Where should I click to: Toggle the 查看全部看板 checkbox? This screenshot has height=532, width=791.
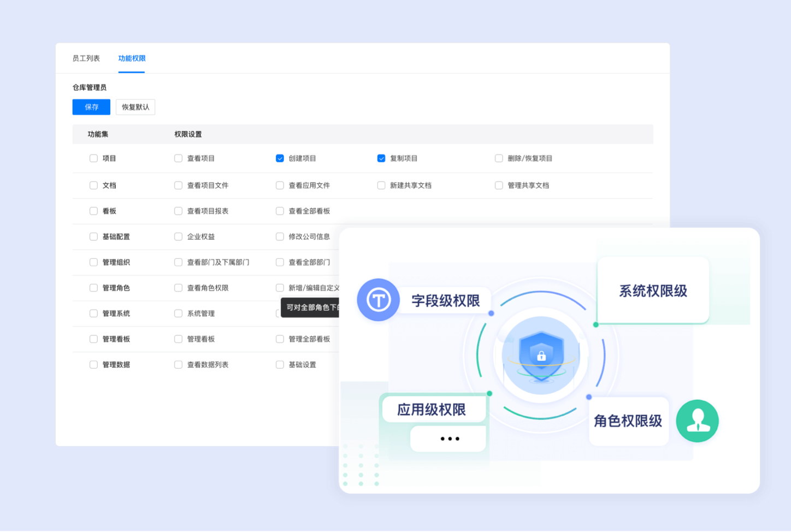280,211
